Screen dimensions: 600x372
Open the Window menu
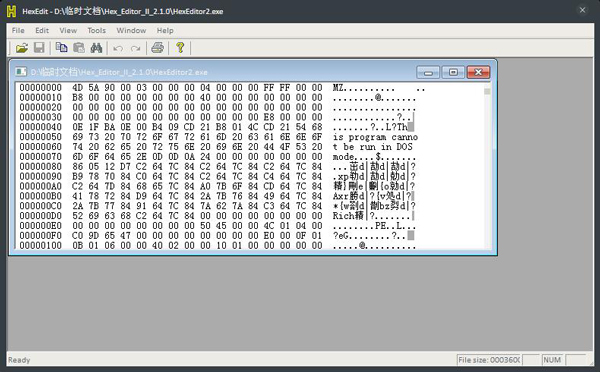click(131, 30)
